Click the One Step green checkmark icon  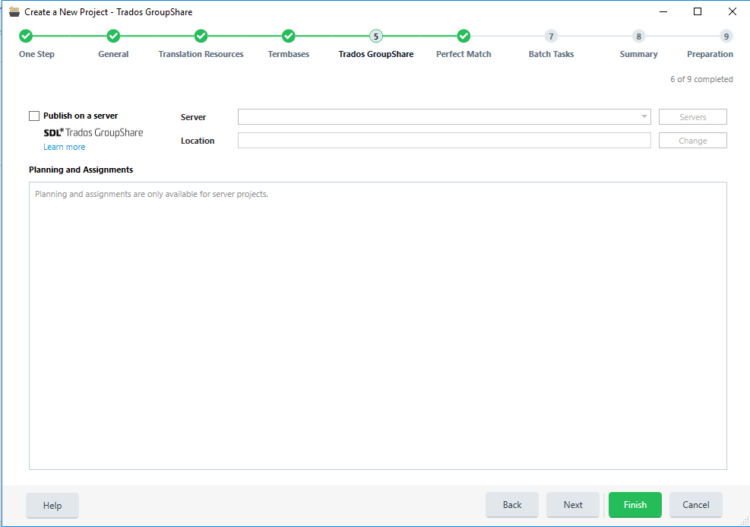tap(26, 36)
